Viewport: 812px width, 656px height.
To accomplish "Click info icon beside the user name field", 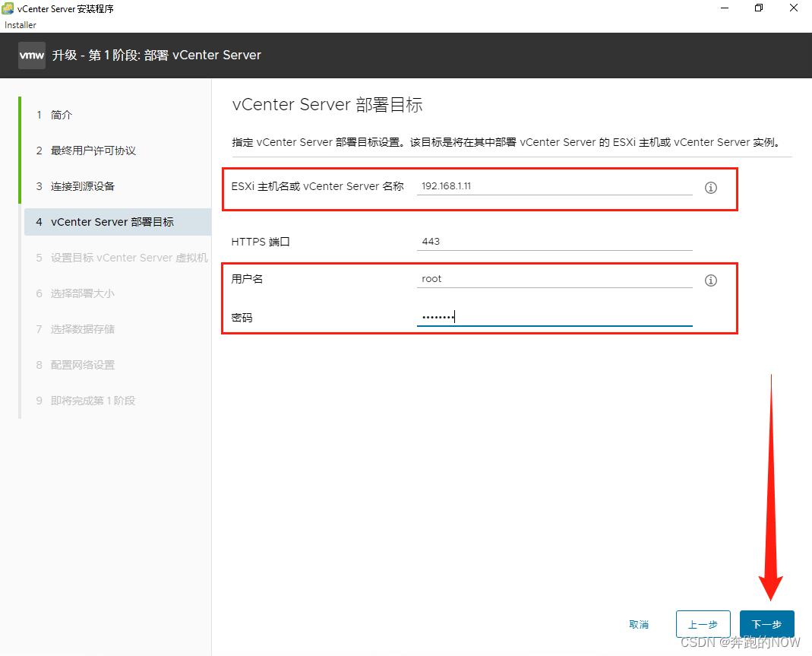I will [710, 280].
